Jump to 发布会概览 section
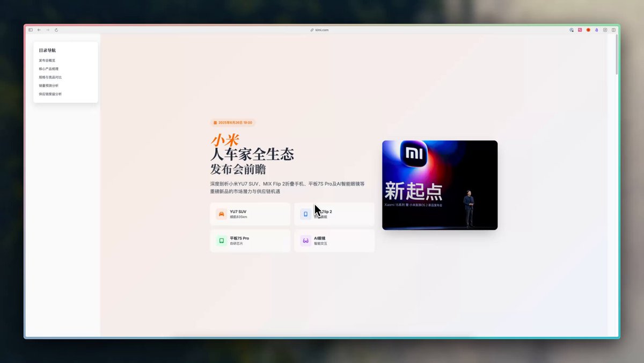644x363 pixels. click(x=47, y=61)
